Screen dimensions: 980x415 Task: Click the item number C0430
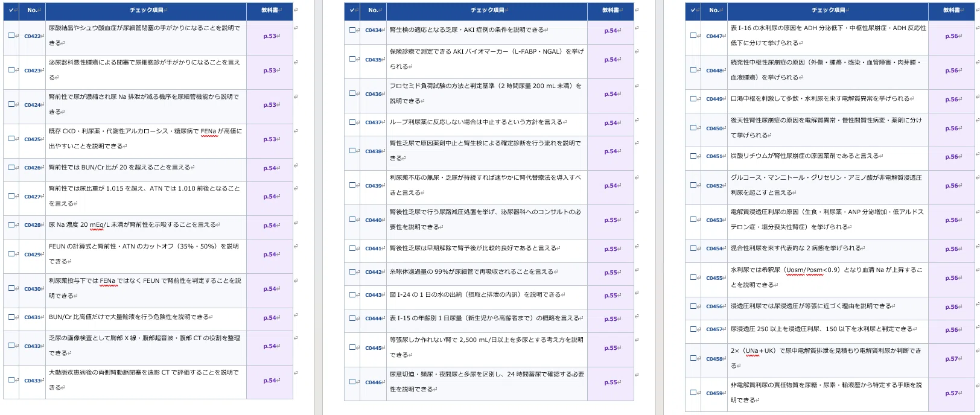[x=32, y=289]
